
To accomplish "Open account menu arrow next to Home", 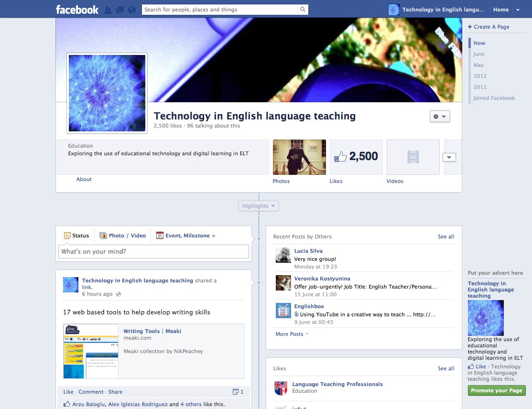I will click(518, 10).
